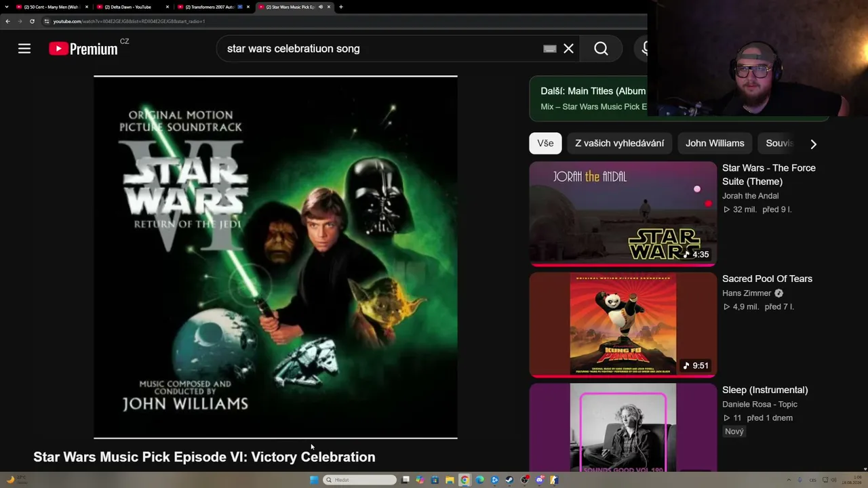Visit Daniele Rosa - Topic channel
This screenshot has height=488, width=868.
[x=759, y=404]
